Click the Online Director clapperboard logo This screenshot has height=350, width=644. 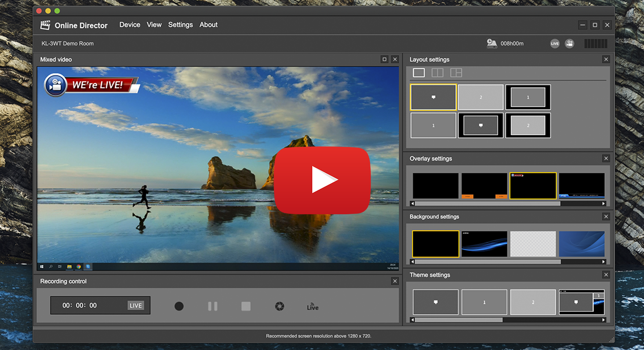(x=45, y=25)
